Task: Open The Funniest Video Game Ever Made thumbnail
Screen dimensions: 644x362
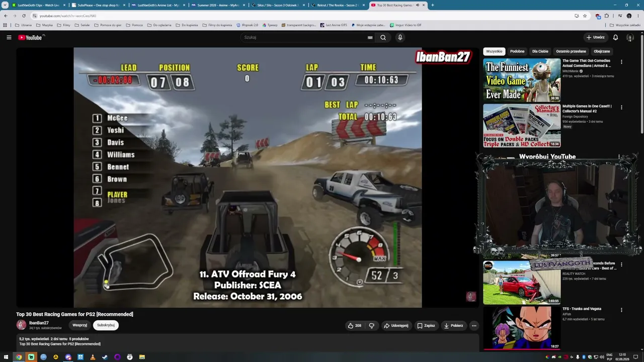Action: pyautogui.click(x=522, y=80)
